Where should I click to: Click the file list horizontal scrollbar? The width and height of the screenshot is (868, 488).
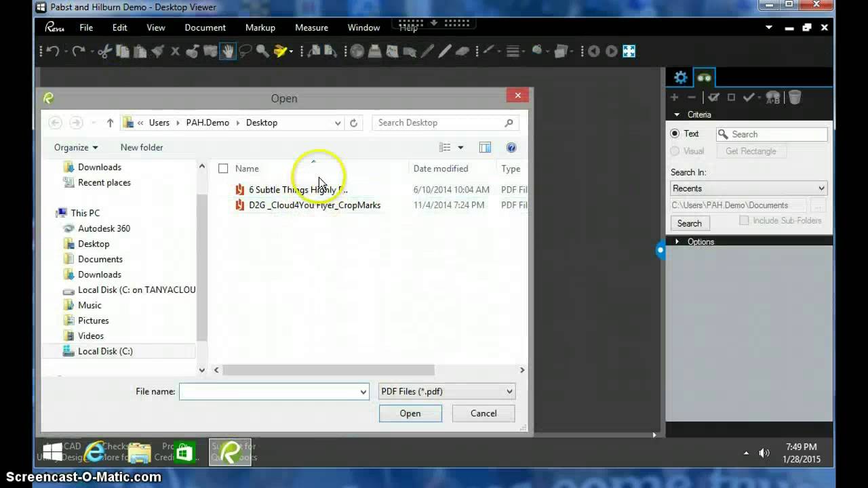click(328, 370)
